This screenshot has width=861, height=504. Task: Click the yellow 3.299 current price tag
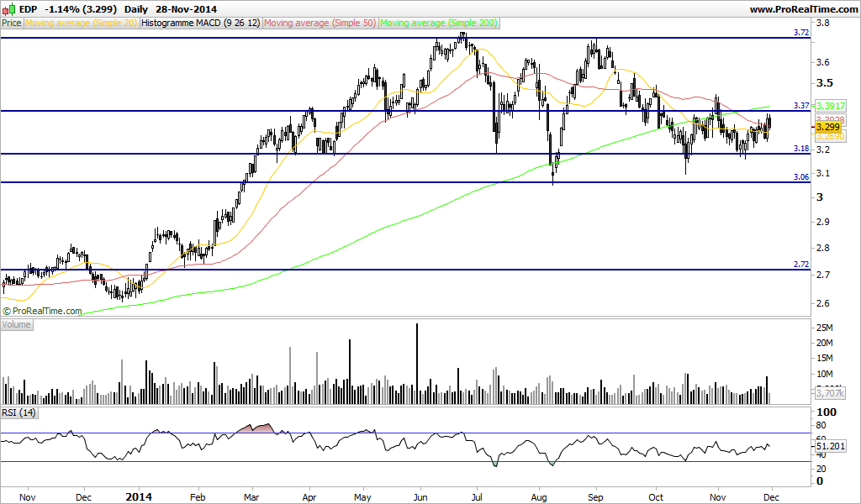tap(827, 127)
